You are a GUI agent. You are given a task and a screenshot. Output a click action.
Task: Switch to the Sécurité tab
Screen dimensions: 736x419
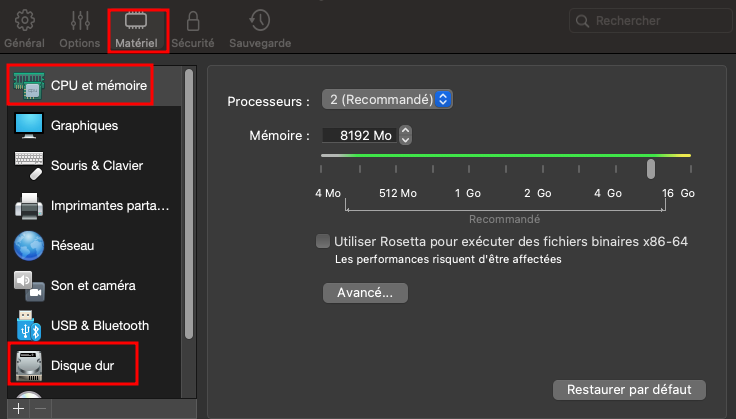point(192,29)
